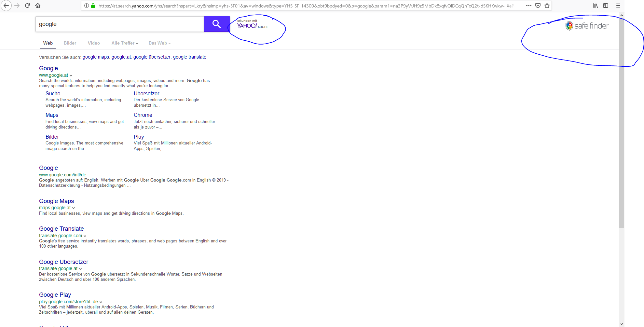Open the Library icon in toolbar
The height and width of the screenshot is (327, 644).
pyautogui.click(x=595, y=6)
